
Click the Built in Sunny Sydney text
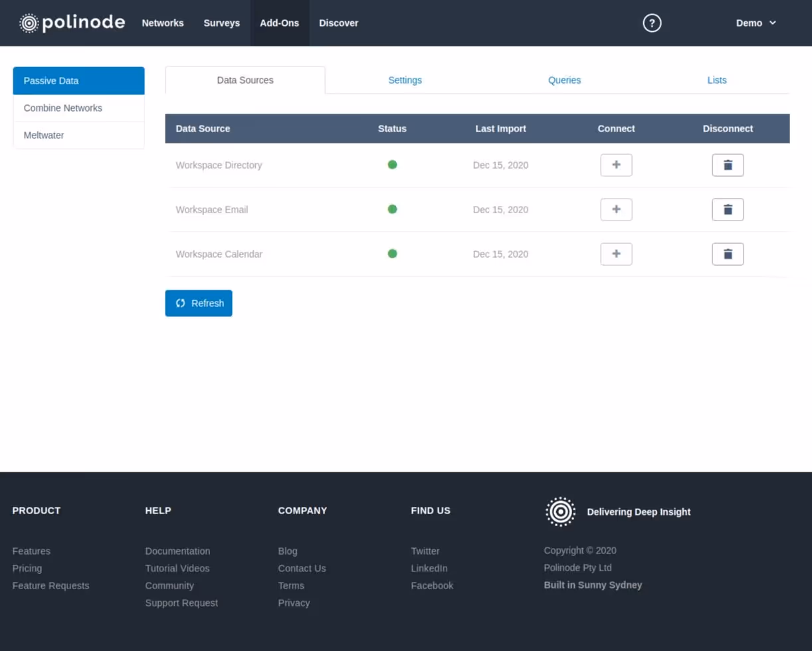(593, 585)
